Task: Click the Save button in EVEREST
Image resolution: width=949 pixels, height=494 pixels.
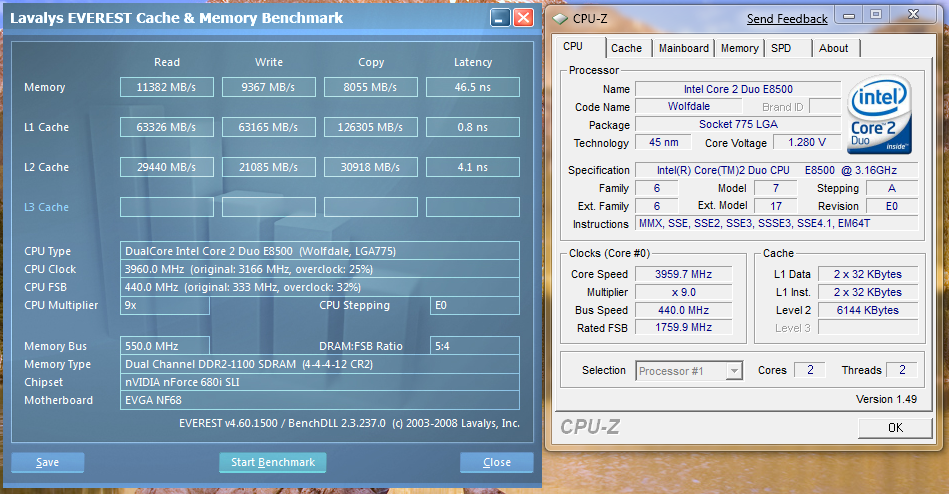Action: (47, 463)
